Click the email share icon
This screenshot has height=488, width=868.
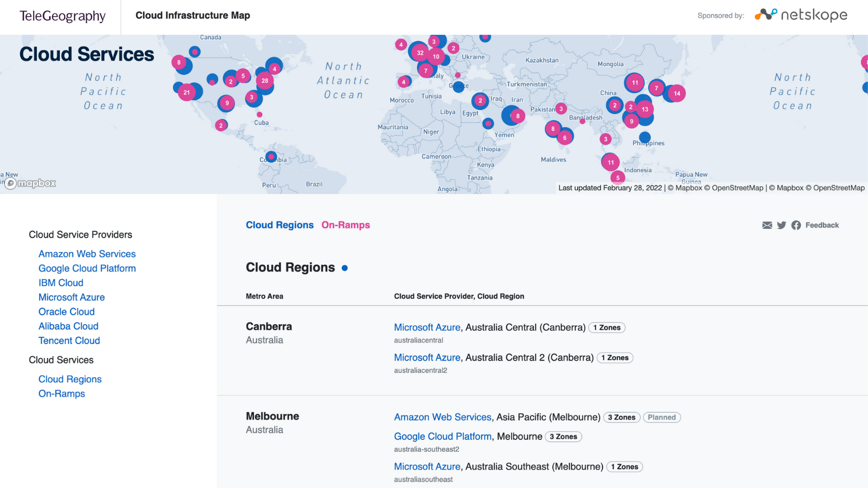coord(767,226)
